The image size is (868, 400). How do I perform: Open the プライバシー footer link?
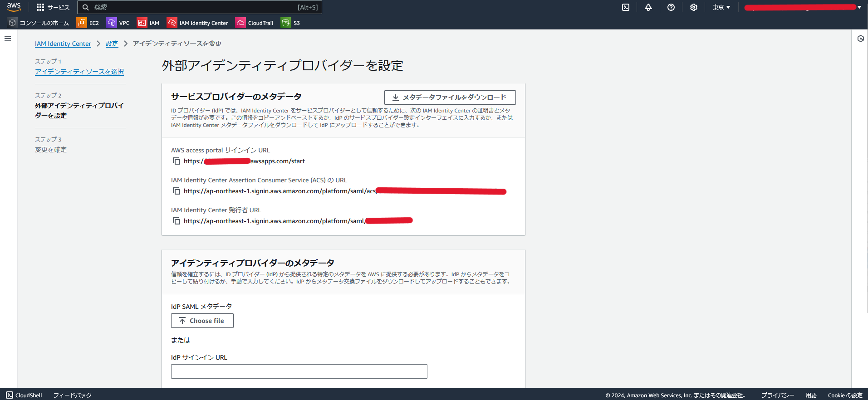778,395
